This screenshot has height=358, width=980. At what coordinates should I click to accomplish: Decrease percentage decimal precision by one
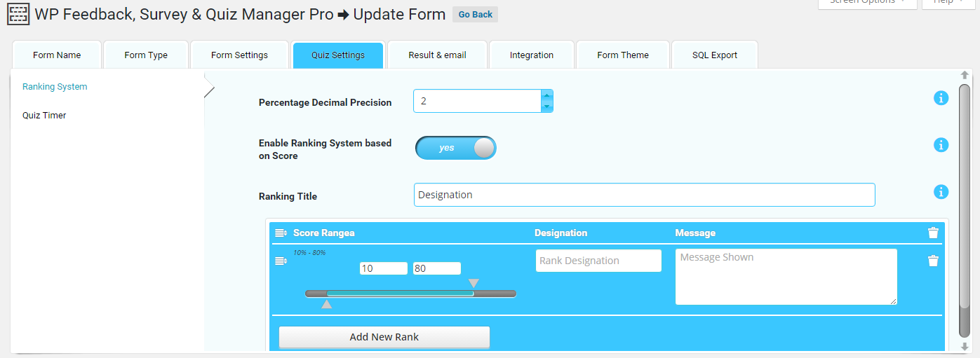547,106
